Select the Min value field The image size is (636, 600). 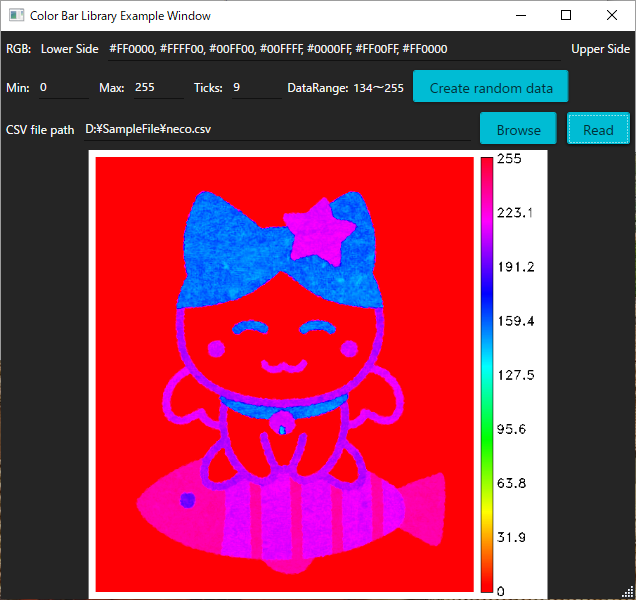tap(64, 88)
